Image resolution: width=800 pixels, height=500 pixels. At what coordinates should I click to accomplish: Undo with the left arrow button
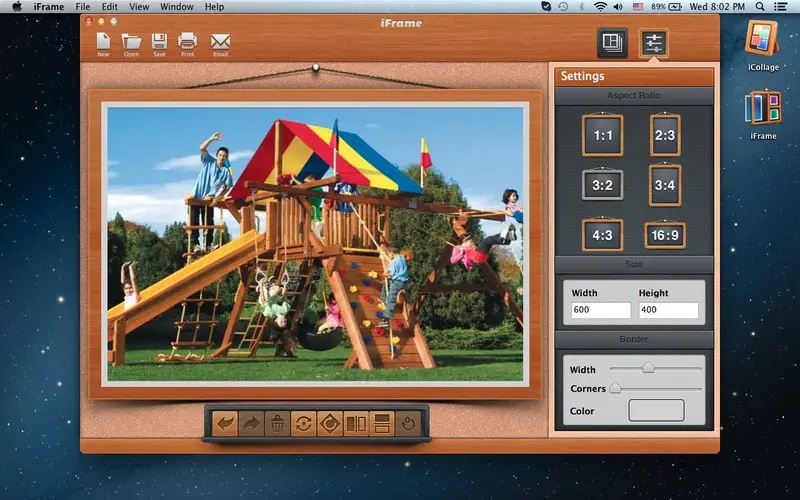coord(224,423)
